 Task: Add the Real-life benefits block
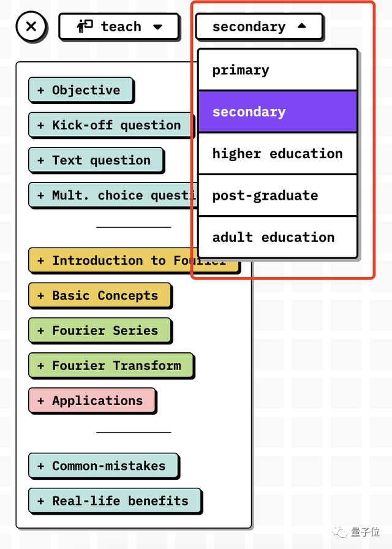tap(114, 501)
